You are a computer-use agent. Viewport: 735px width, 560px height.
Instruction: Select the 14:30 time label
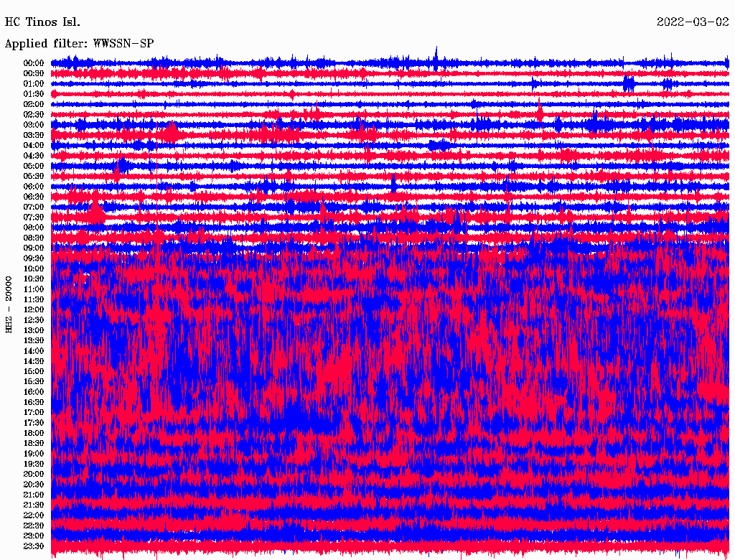[34, 361]
